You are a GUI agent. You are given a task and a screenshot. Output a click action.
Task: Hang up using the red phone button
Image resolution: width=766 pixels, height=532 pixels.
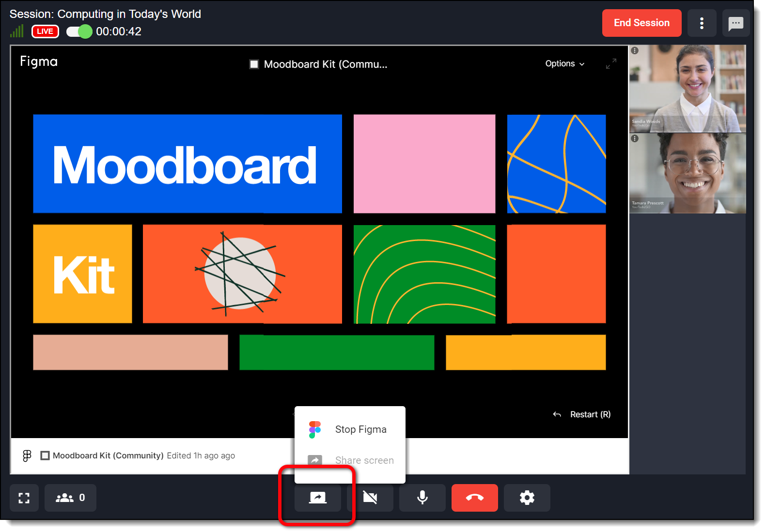tap(474, 498)
